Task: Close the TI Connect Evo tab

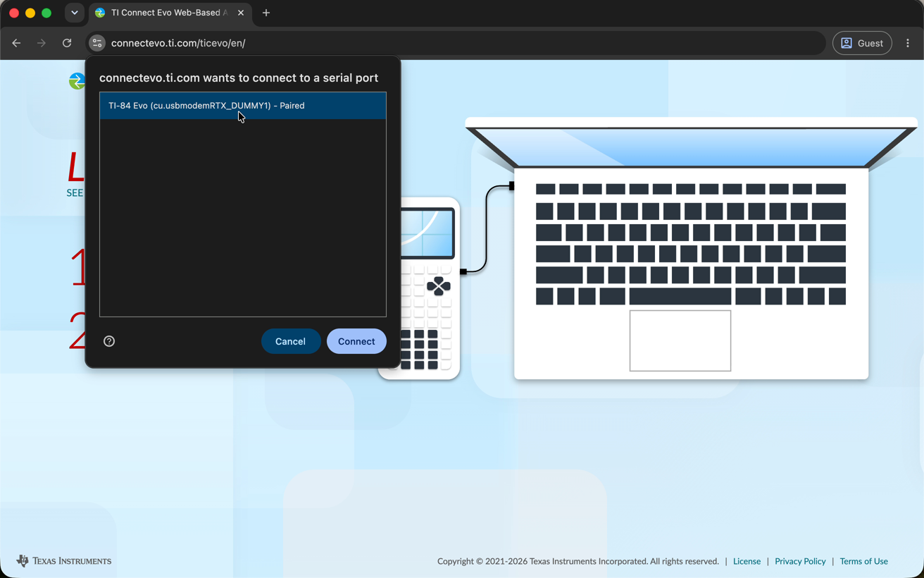Action: pos(241,13)
